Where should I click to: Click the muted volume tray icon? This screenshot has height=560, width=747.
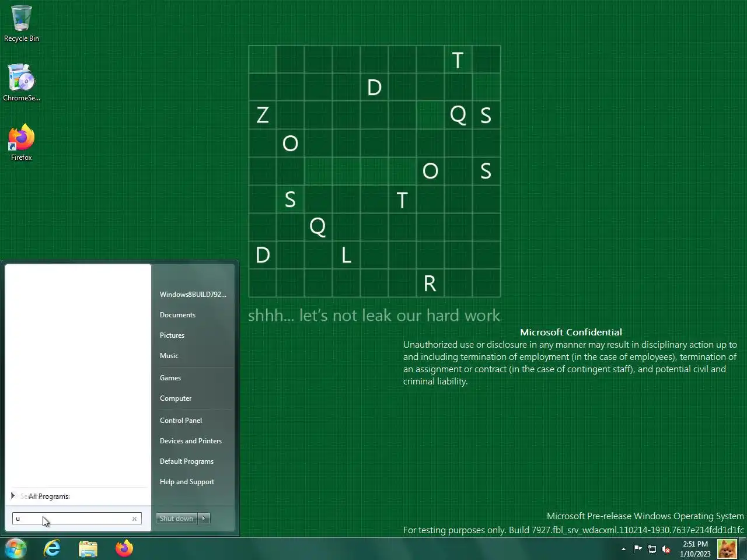tap(666, 549)
